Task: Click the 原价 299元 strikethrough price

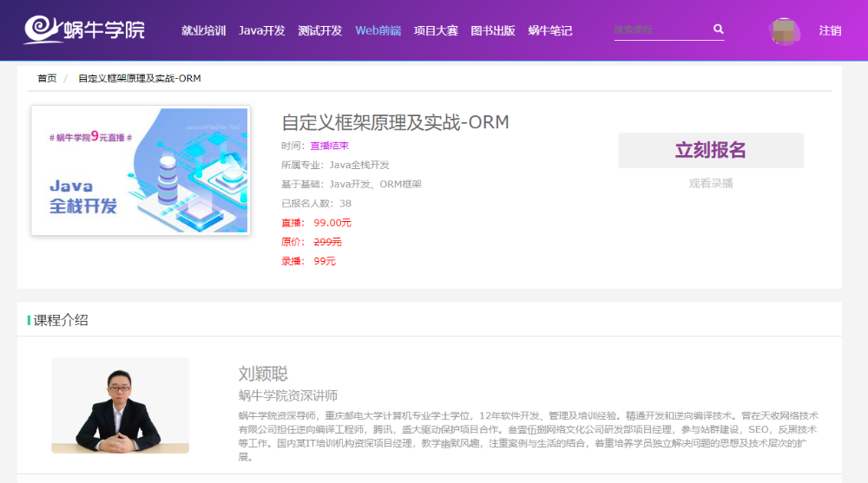Action: [x=311, y=242]
